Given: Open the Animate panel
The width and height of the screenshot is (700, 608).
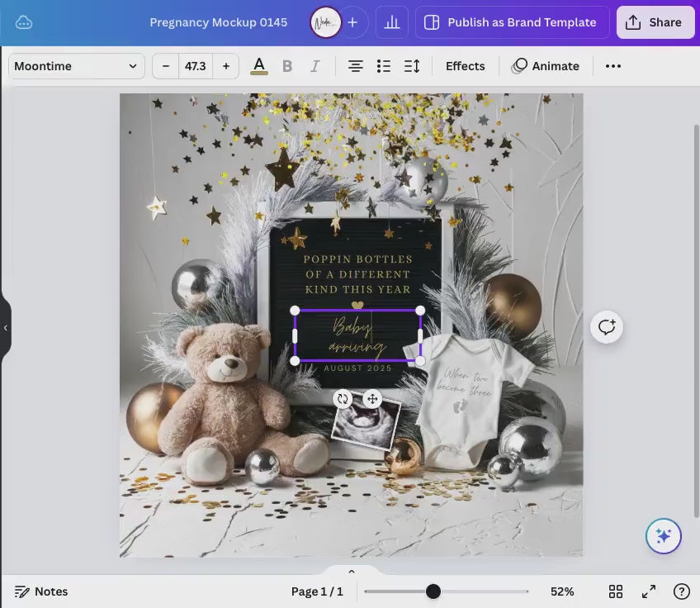Looking at the screenshot, I should click(546, 66).
